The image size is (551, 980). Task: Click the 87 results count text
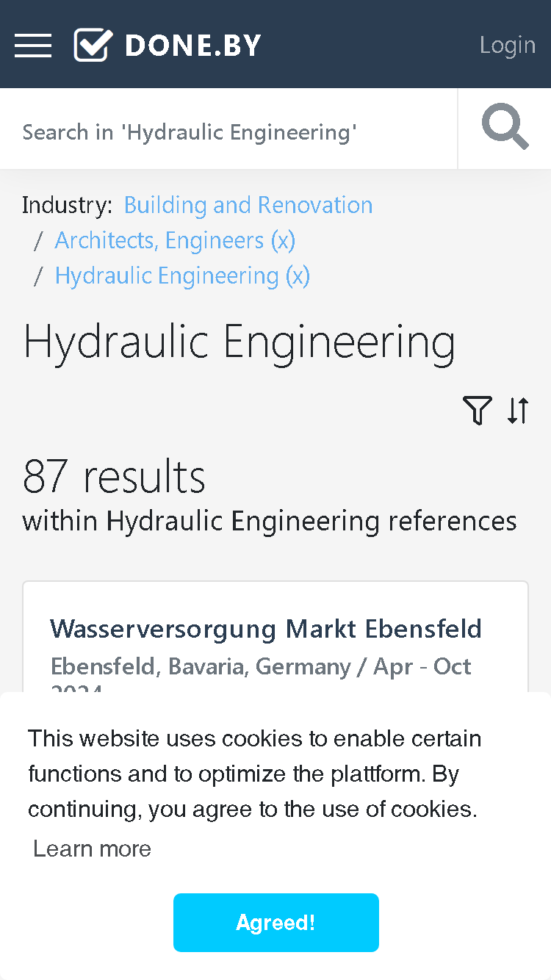(114, 476)
